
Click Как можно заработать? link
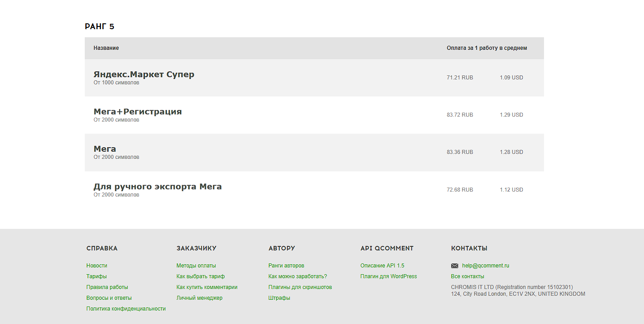coord(298,276)
